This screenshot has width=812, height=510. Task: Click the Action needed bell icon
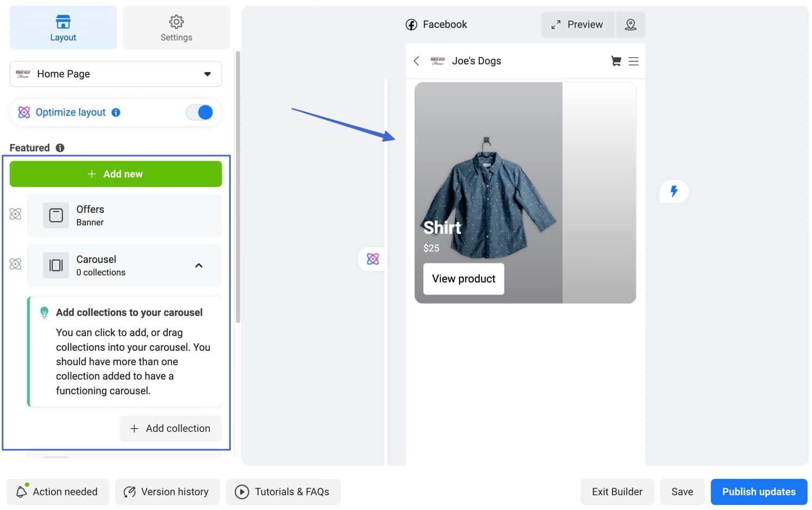22,491
